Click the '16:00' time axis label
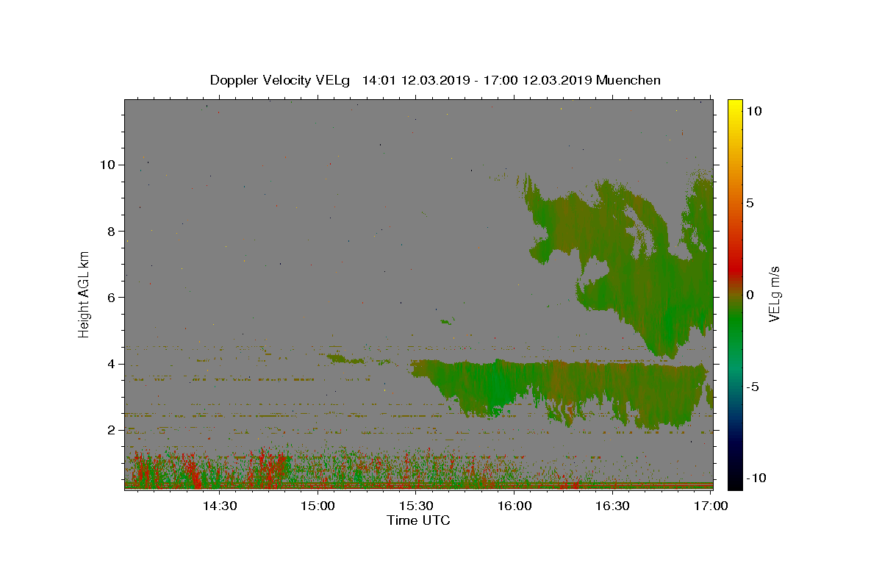882x588 pixels. (x=514, y=506)
